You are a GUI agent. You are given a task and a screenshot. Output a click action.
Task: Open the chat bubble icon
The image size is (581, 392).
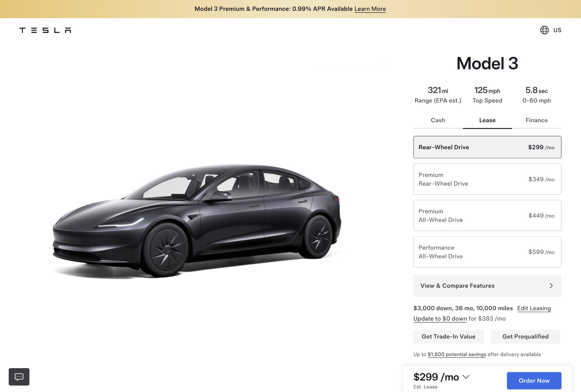[x=19, y=377]
